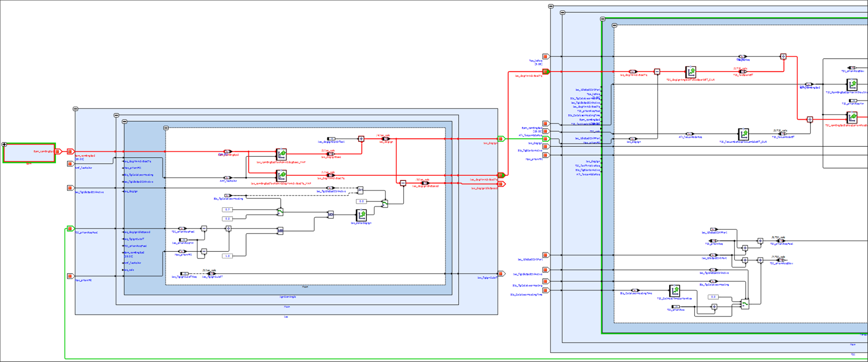Click the Tqs_tqReq input port of T2t
The width and height of the screenshot is (868, 362).
(546, 57)
